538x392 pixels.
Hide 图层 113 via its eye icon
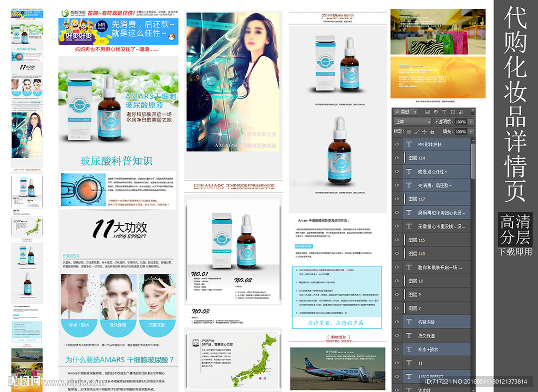click(397, 253)
